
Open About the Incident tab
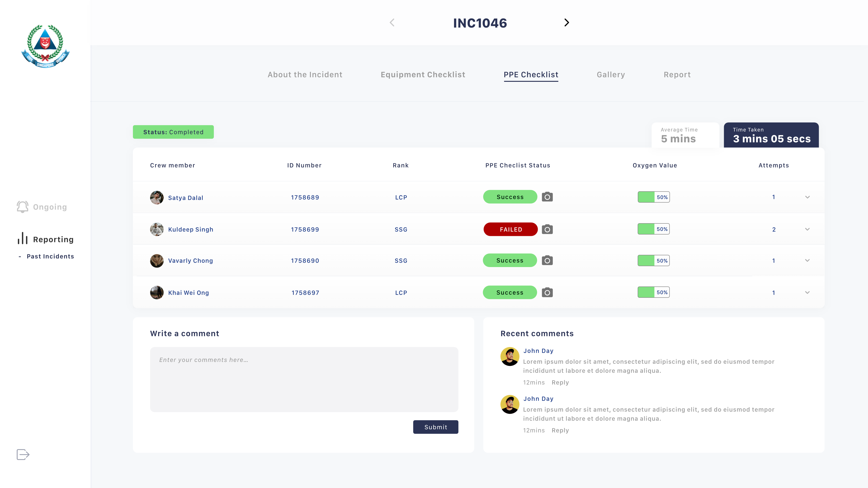(x=305, y=74)
